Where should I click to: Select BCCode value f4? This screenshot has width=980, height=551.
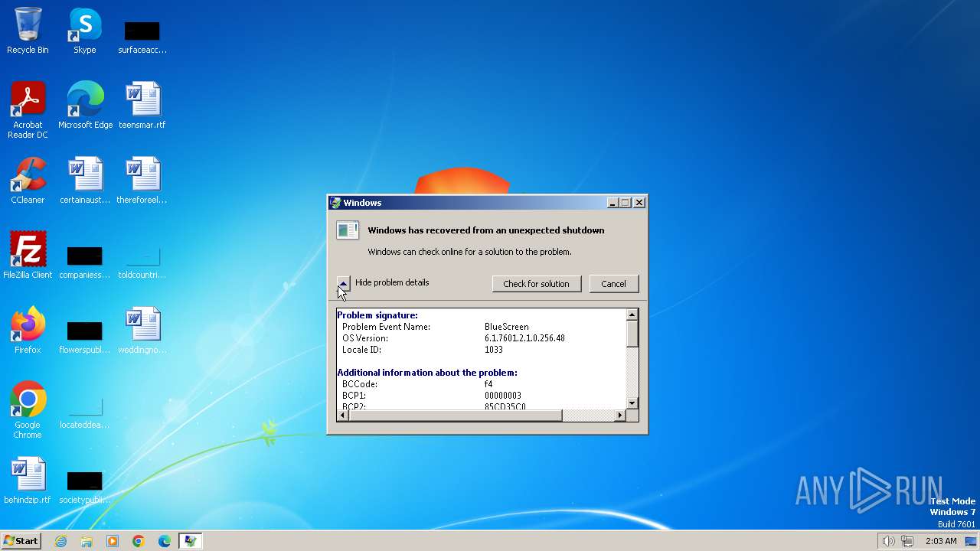coord(488,384)
